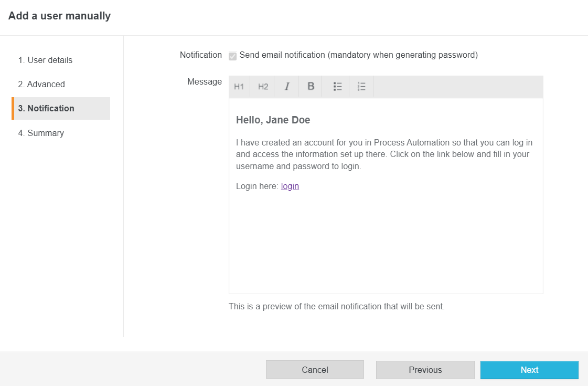
Task: Apply H2 heading style in message toolbar
Action: 263,87
